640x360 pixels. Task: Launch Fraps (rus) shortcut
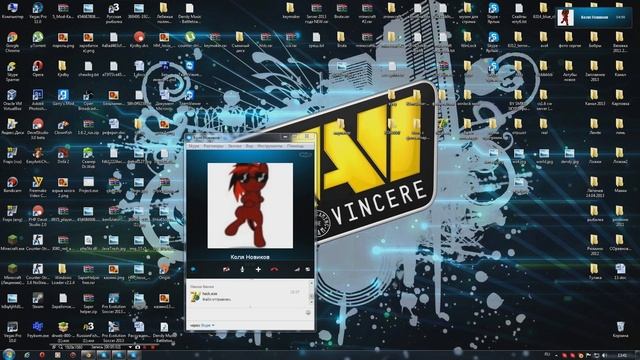coord(12,156)
